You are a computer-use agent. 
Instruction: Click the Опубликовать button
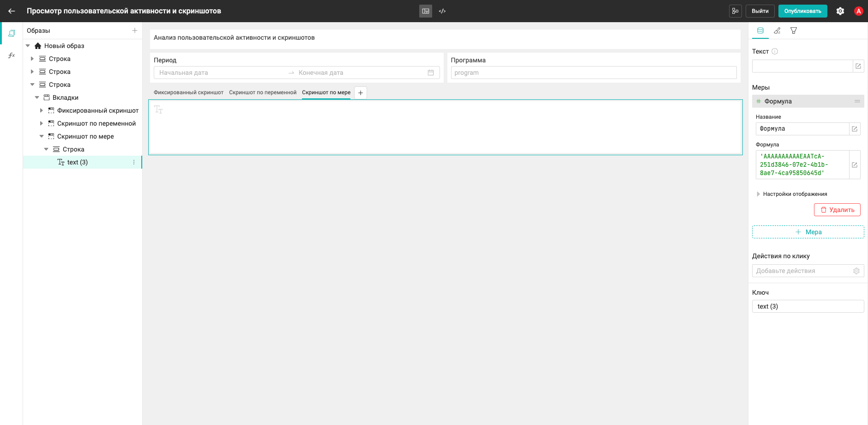pyautogui.click(x=803, y=11)
